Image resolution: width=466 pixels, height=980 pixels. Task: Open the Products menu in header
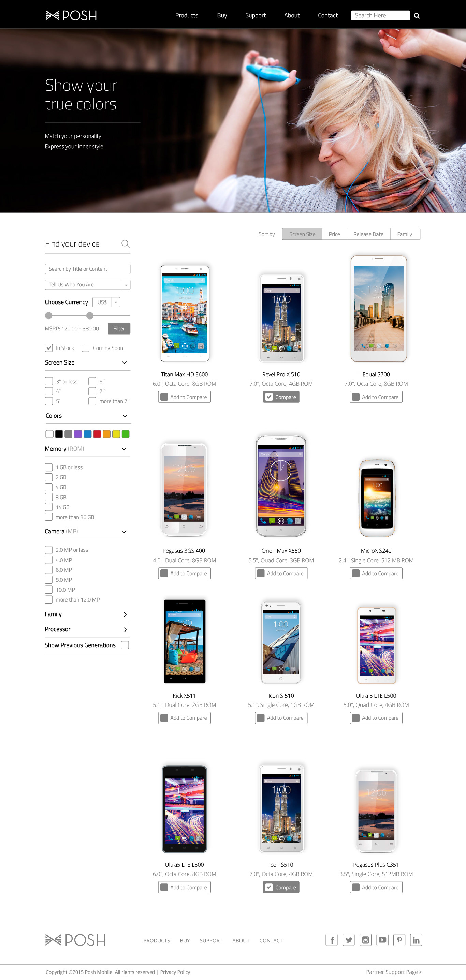click(x=187, y=15)
